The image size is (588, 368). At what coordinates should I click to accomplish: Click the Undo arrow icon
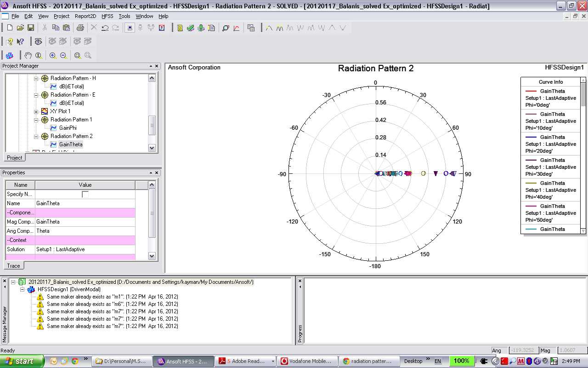pyautogui.click(x=105, y=28)
